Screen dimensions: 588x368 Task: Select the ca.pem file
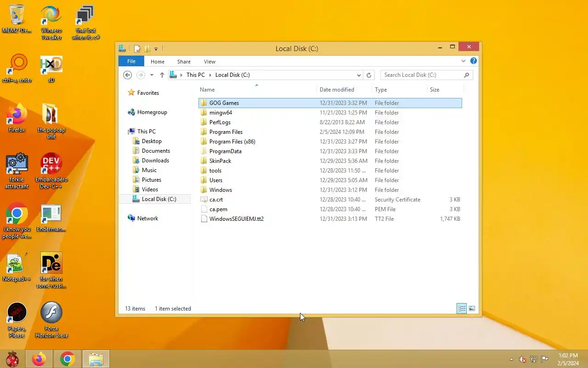pyautogui.click(x=330, y=209)
